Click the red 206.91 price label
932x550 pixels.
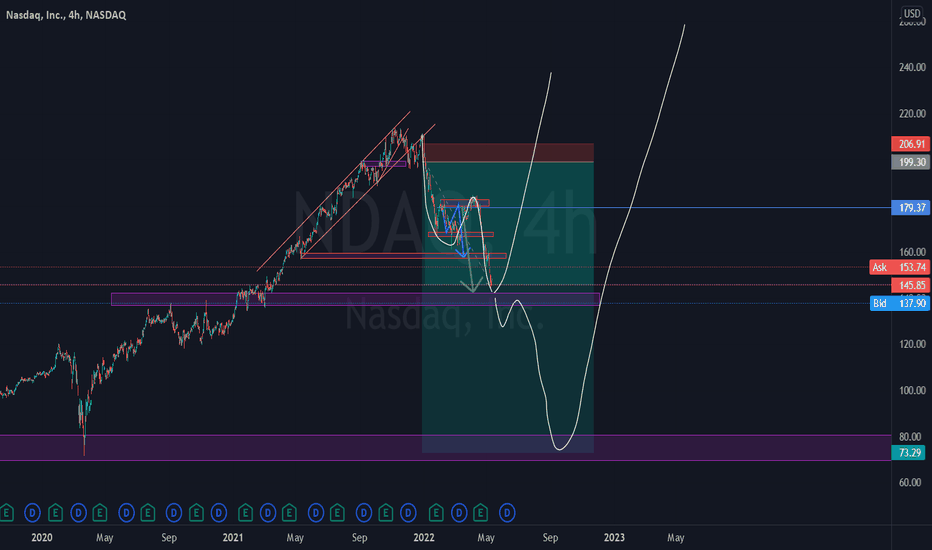911,144
